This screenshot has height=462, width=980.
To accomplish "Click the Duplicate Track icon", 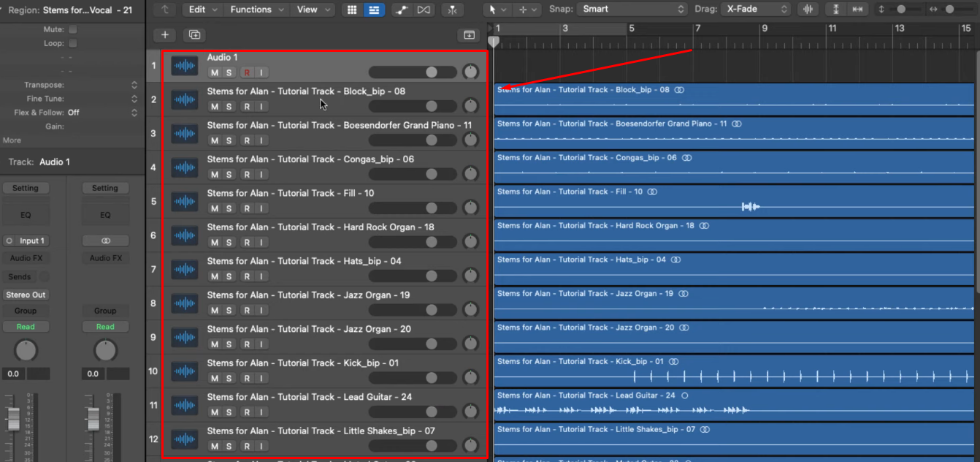I will (194, 34).
